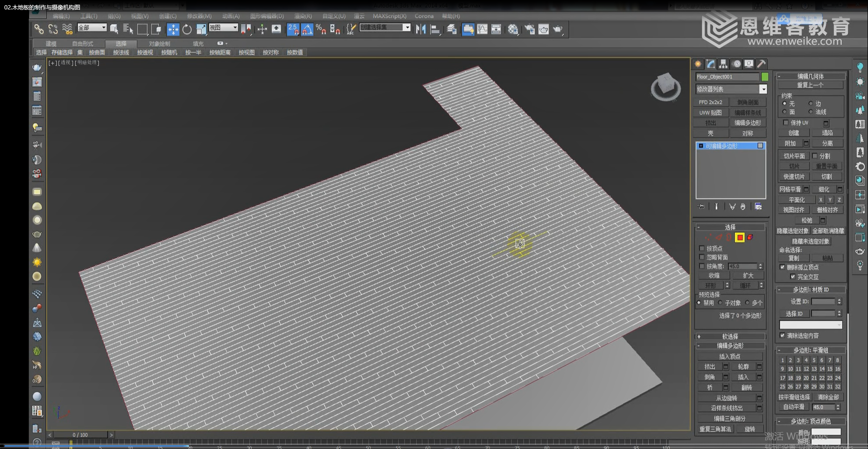Uncheck 清除选定内容 checkbox

coord(783,336)
